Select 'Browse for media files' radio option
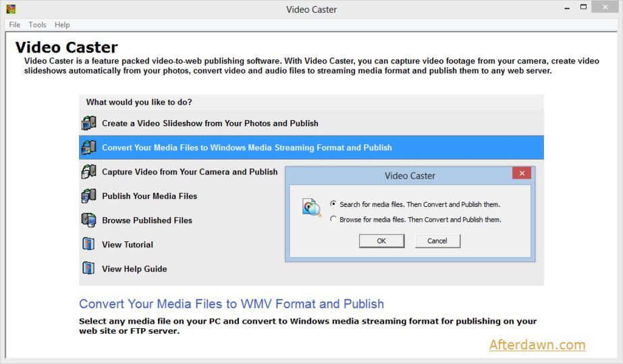 point(333,220)
